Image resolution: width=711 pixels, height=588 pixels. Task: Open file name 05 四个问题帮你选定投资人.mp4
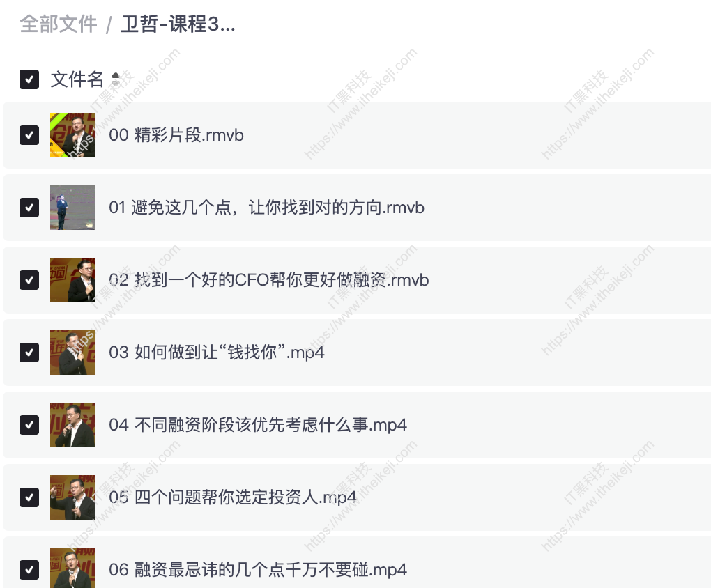233,497
